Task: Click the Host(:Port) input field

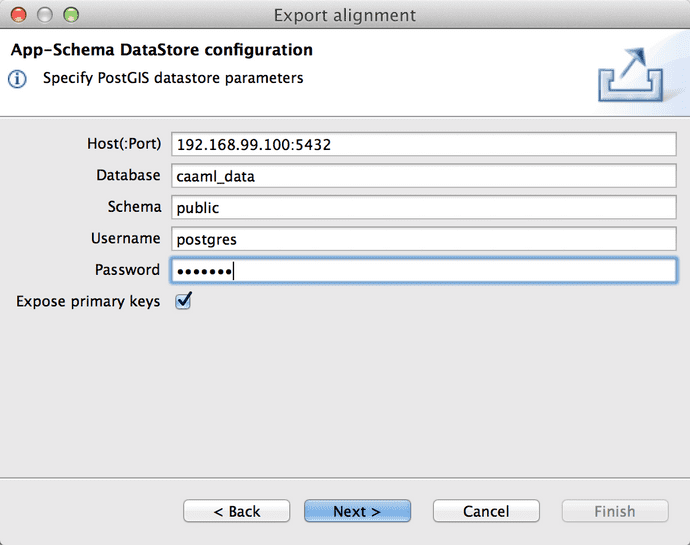Action: (x=423, y=144)
